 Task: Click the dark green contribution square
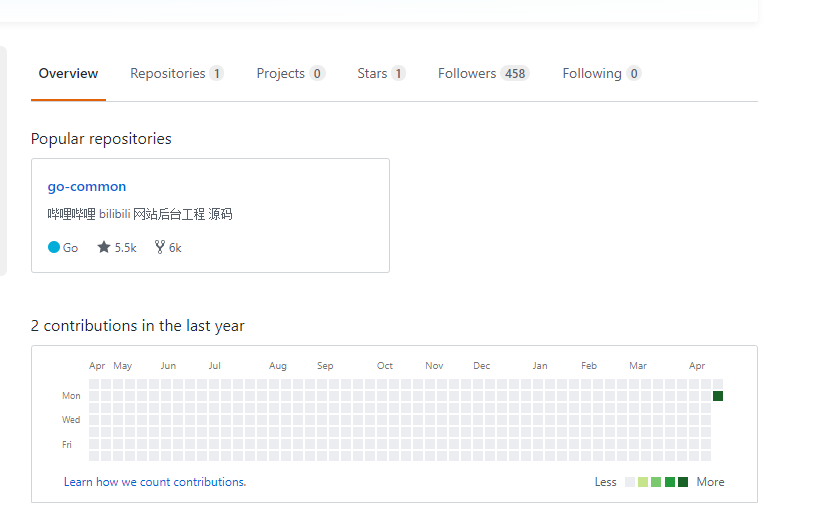(x=718, y=396)
